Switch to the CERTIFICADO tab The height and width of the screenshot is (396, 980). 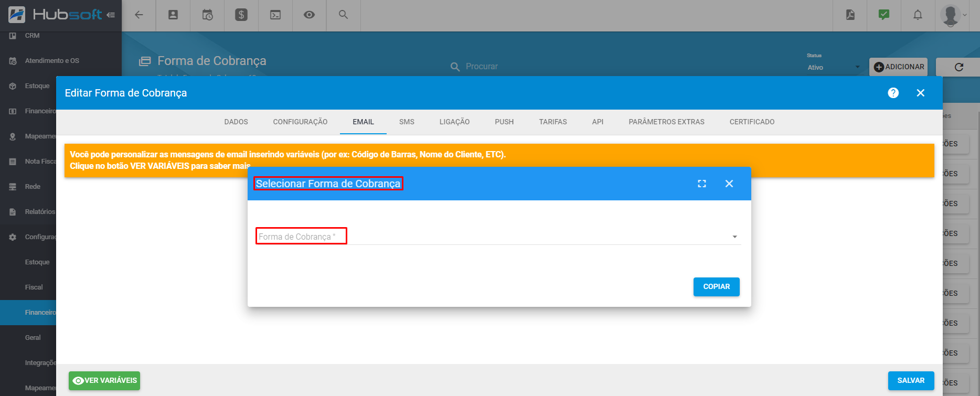pyautogui.click(x=752, y=122)
